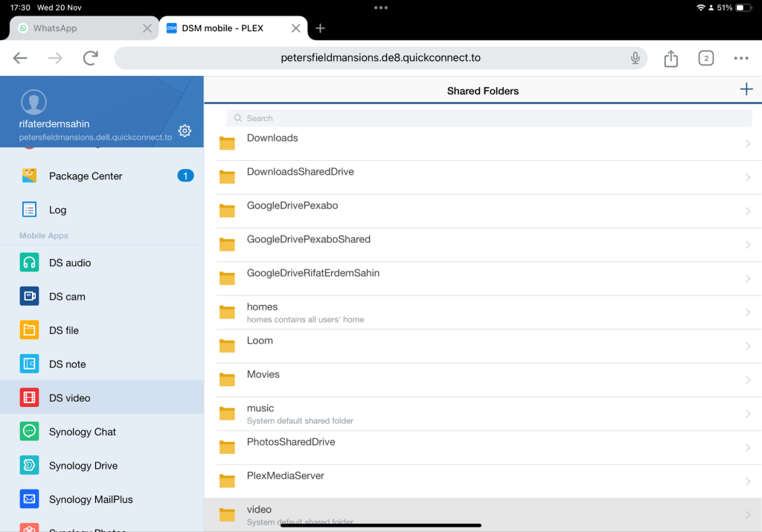Open a new browser tab
Viewport: 762px width, 532px height.
pyautogui.click(x=320, y=28)
